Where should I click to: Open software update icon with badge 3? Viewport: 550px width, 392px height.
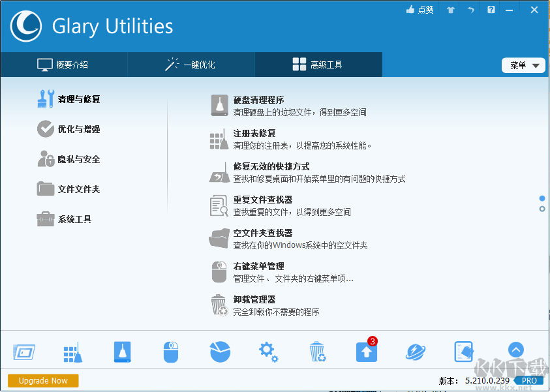[367, 351]
